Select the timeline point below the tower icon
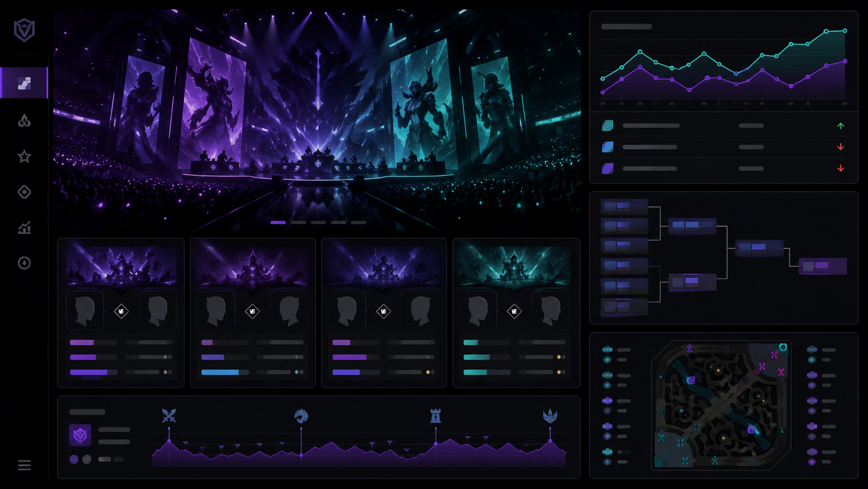Screen dimensions: 868x489 click(436, 444)
